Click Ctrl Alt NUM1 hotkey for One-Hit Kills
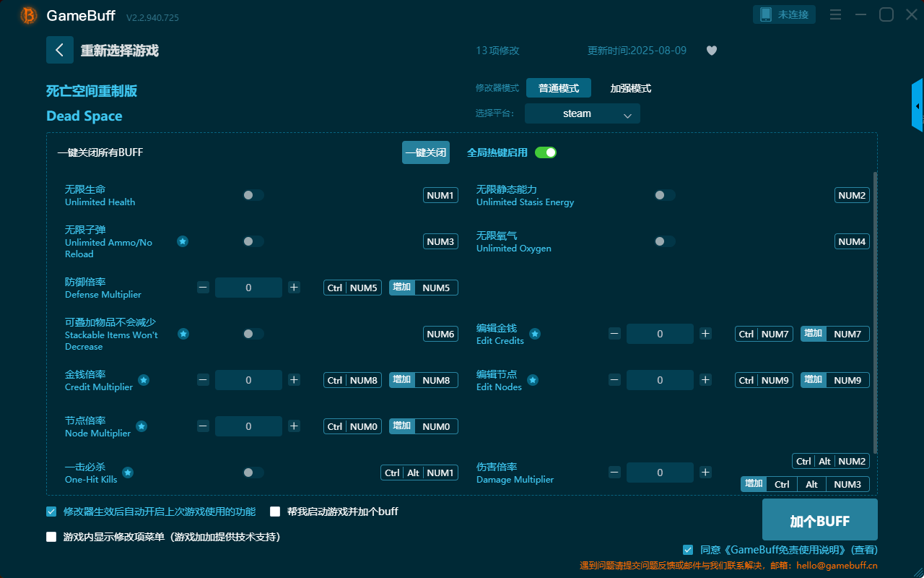 [419, 473]
